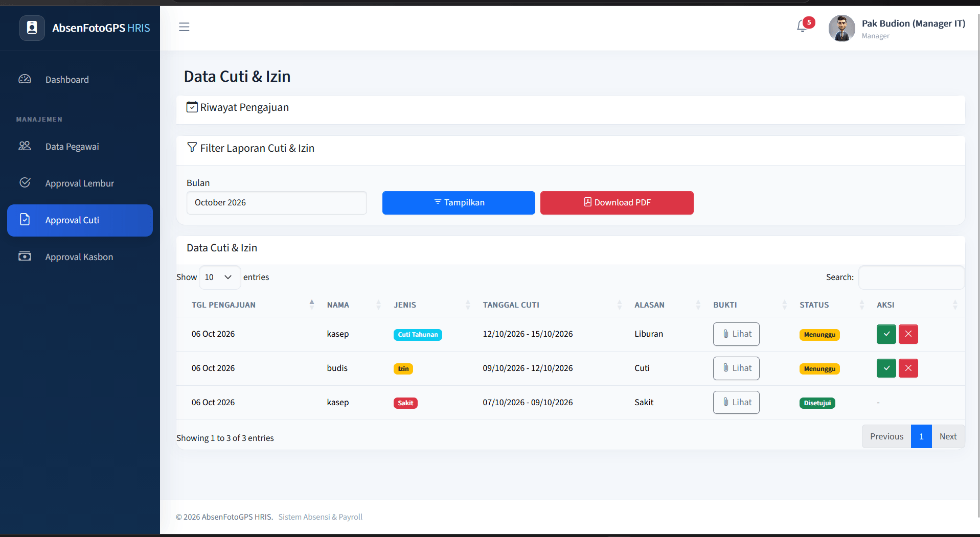View bukti for kasep's Sakit request
The height and width of the screenshot is (537, 980).
click(736, 403)
